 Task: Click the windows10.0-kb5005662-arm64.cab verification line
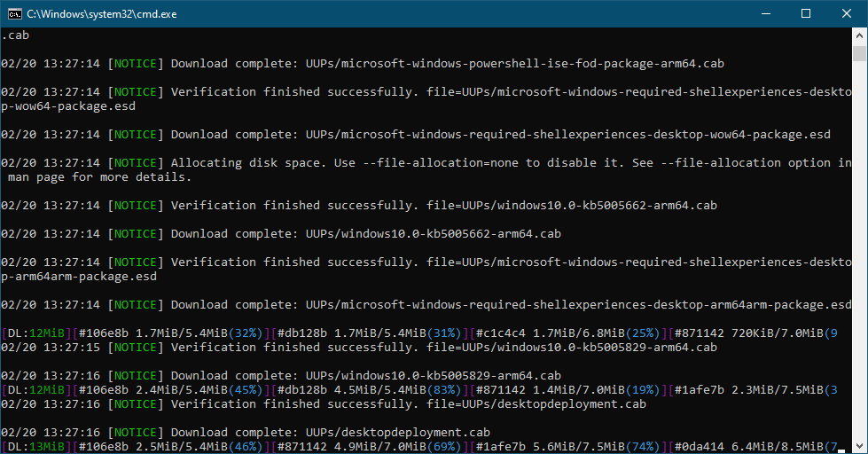[x=359, y=206]
